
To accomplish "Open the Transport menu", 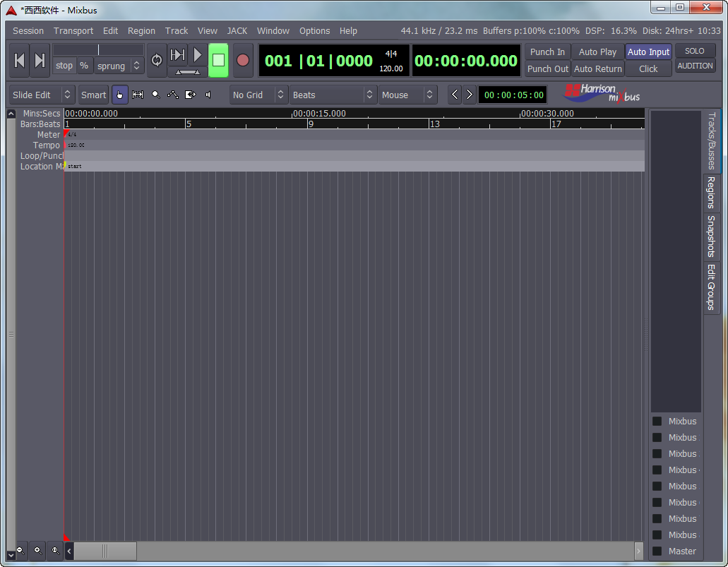I will point(73,30).
